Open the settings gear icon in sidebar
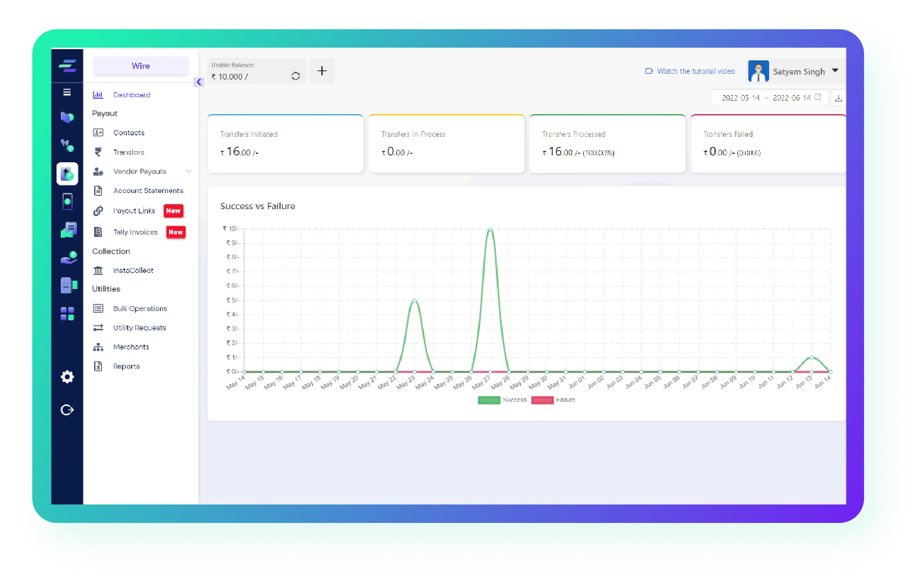 pos(67,377)
